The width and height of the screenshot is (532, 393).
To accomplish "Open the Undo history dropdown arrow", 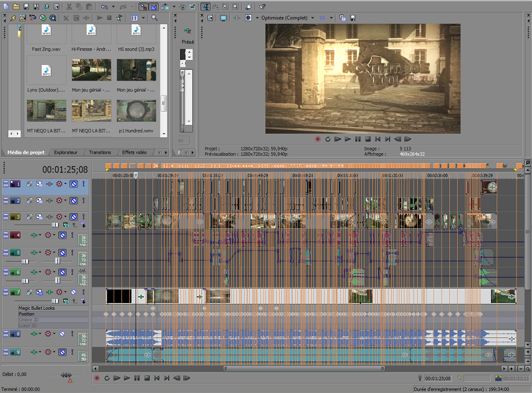I will tap(114, 7).
